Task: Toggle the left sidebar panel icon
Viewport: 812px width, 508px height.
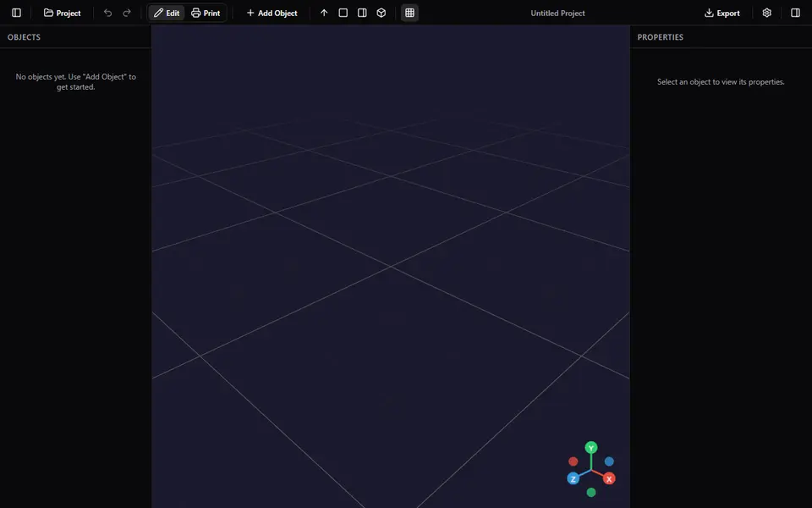Action: [x=17, y=13]
